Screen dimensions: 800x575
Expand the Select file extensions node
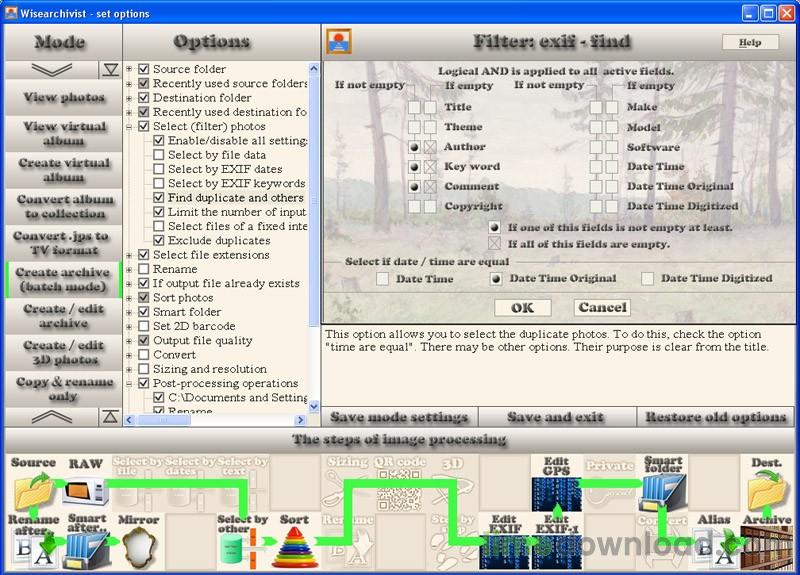click(x=129, y=255)
